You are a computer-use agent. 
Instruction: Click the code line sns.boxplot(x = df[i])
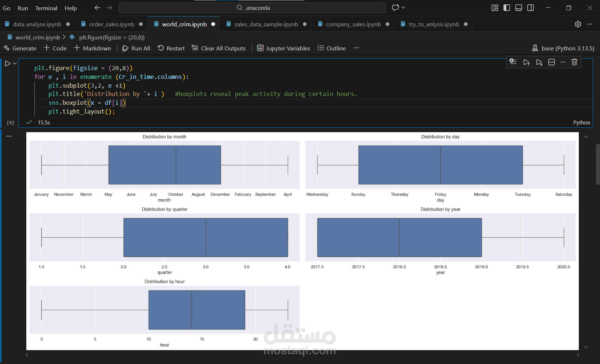87,103
